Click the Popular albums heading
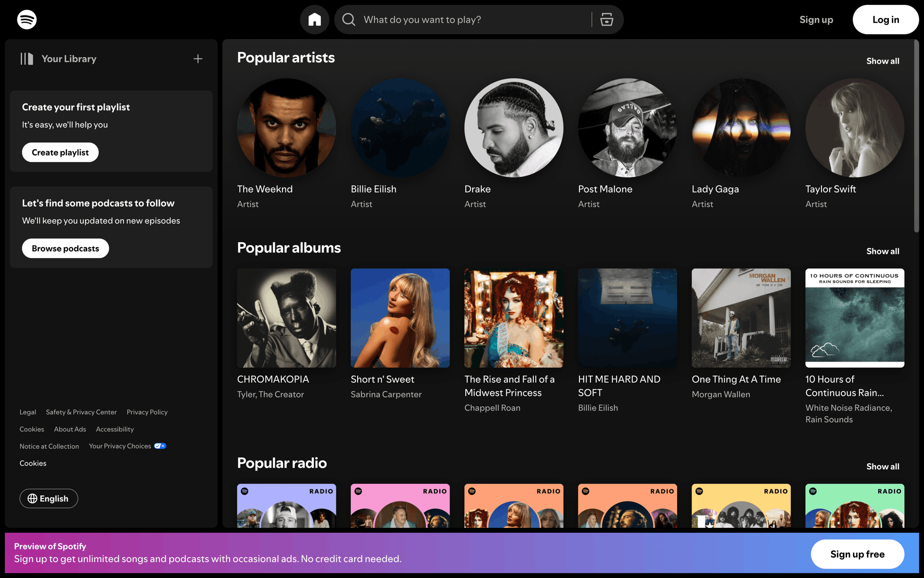 pyautogui.click(x=289, y=248)
